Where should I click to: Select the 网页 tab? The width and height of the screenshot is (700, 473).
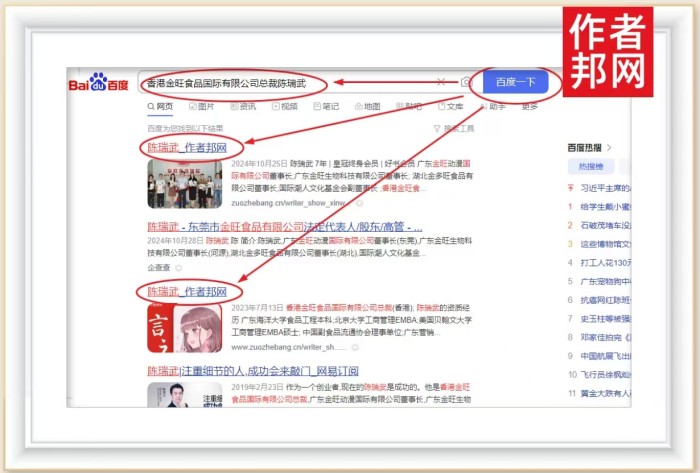[x=161, y=106]
